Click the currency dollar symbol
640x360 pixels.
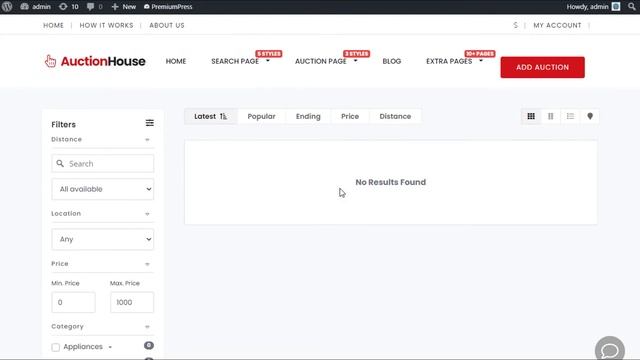coord(516,25)
